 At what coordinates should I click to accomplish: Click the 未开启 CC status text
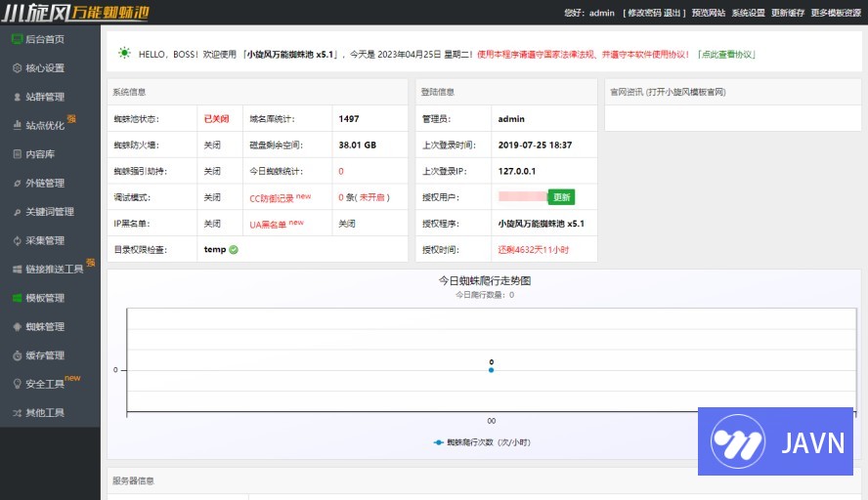click(372, 197)
